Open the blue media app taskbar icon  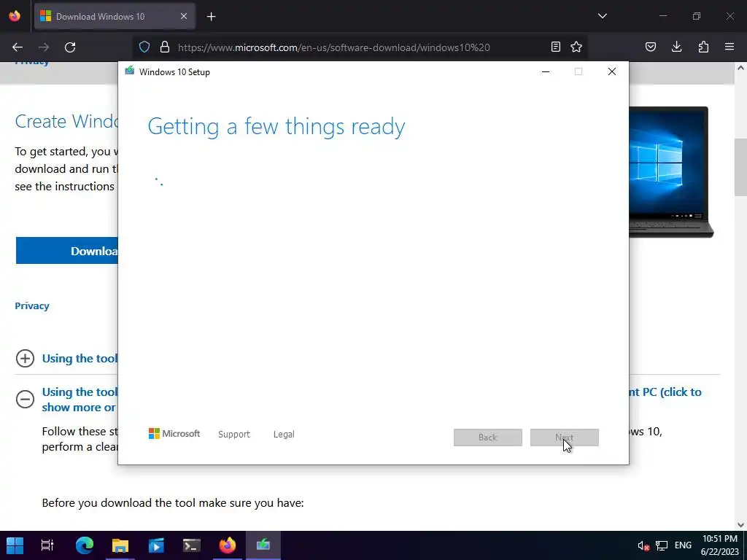[x=156, y=545]
